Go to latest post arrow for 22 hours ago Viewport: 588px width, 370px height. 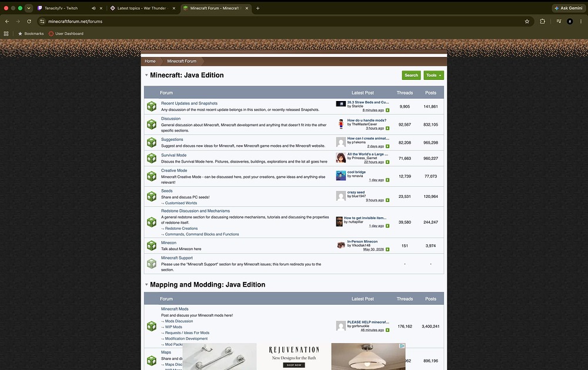tap(387, 162)
